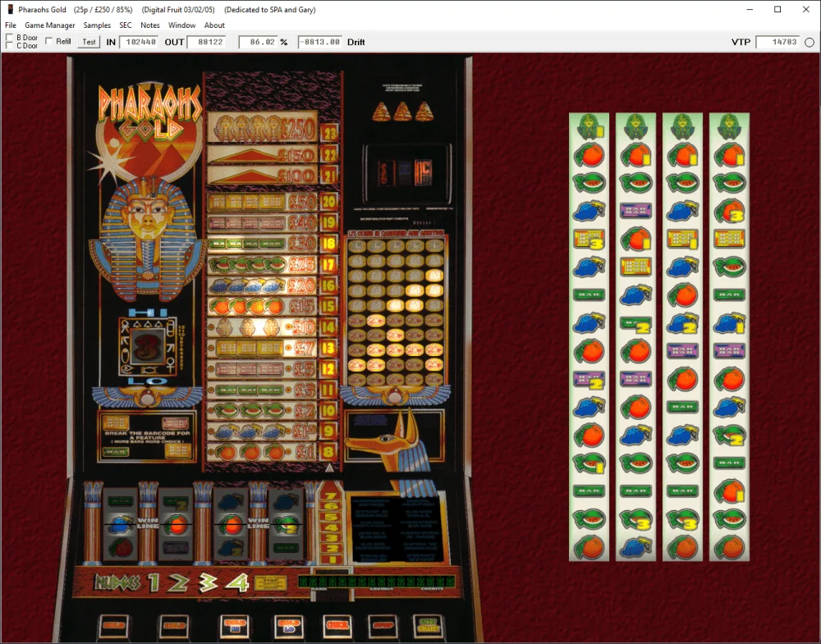Enable the B Door checkbox

[x=9, y=38]
